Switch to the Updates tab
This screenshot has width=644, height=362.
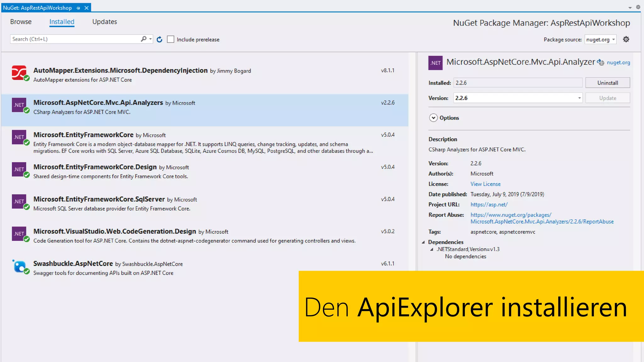coord(104,22)
